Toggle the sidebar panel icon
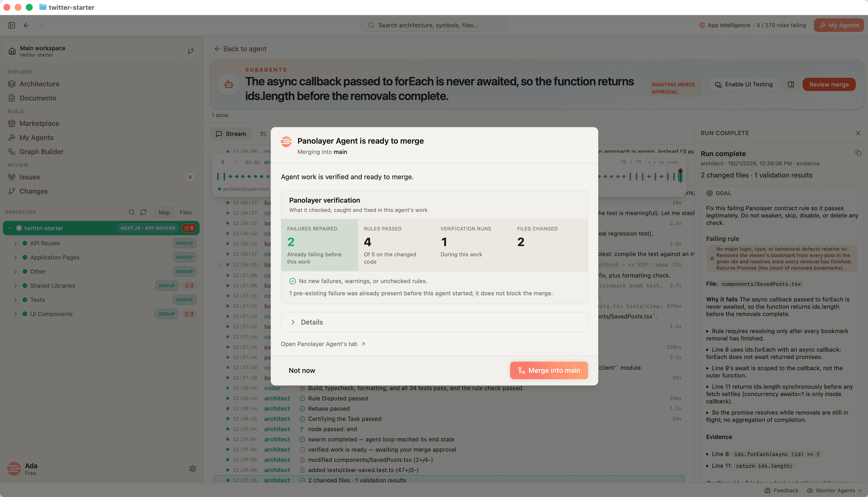Image resolution: width=868 pixels, height=497 pixels. pos(12,25)
